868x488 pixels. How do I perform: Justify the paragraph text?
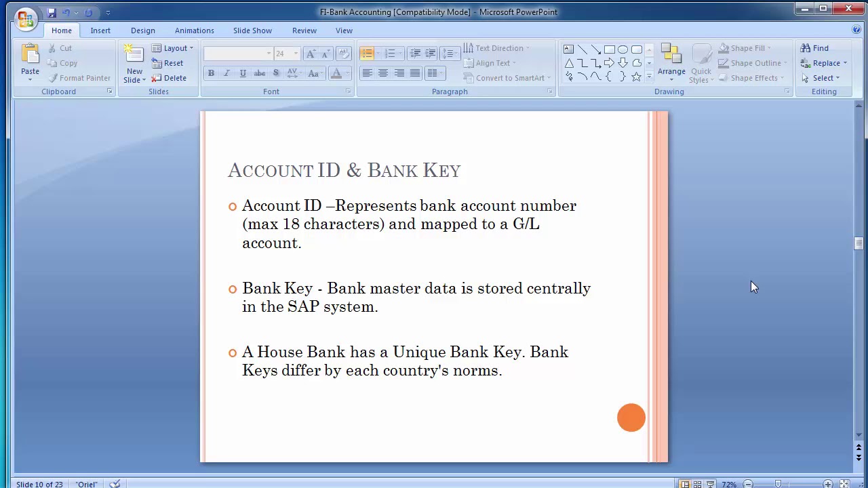[415, 73]
